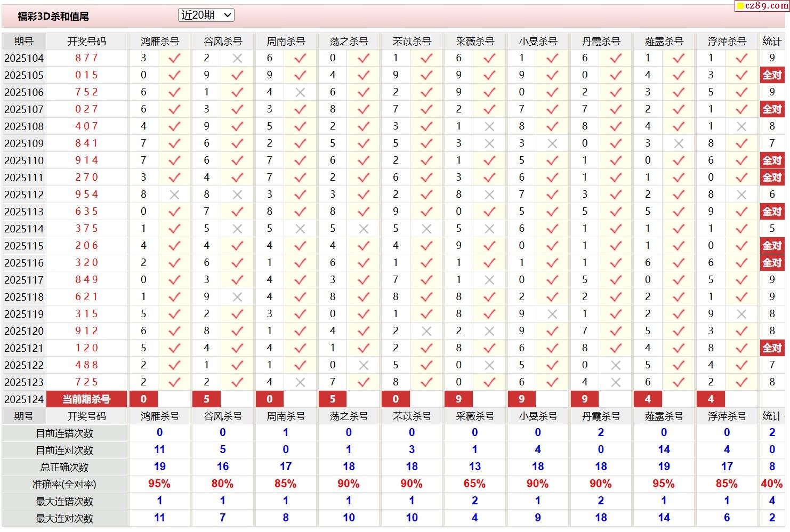
Task: Click the 全对 badge for period 2025121
Action: [x=772, y=348]
